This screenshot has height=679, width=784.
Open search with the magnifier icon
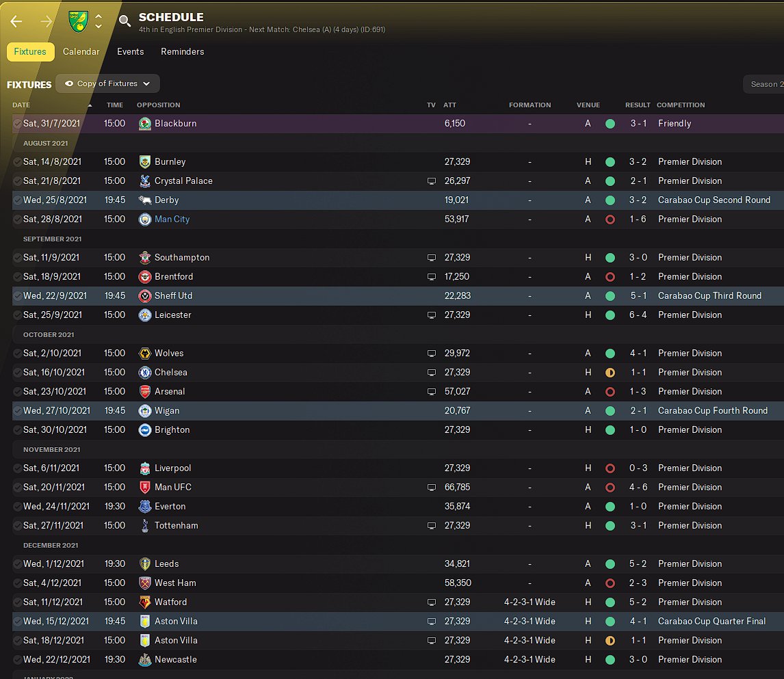click(x=125, y=21)
